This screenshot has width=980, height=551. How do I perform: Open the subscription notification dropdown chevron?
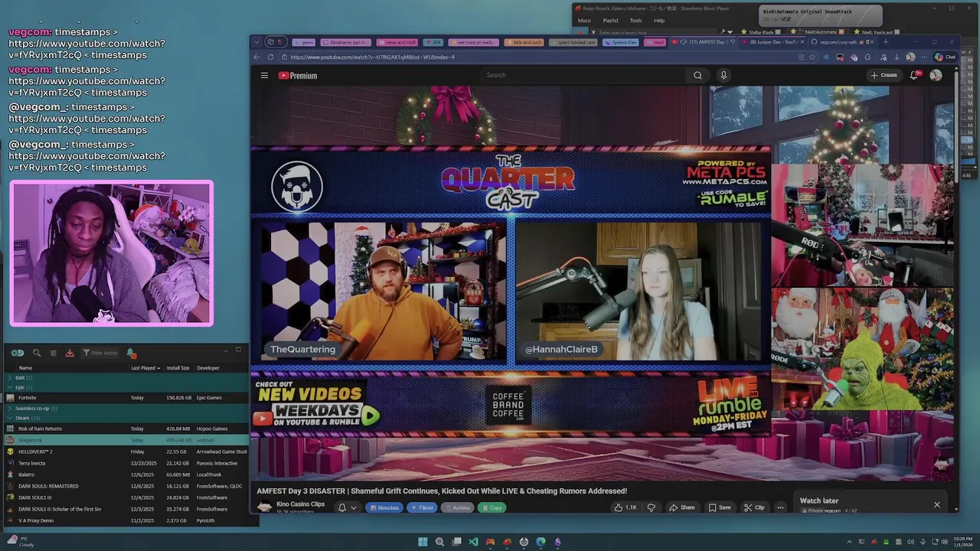[353, 507]
